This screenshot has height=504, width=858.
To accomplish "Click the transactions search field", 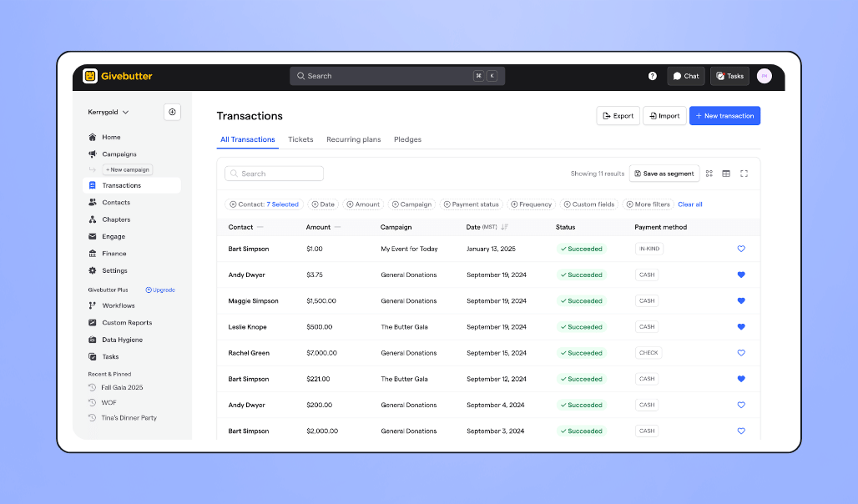I will click(274, 174).
